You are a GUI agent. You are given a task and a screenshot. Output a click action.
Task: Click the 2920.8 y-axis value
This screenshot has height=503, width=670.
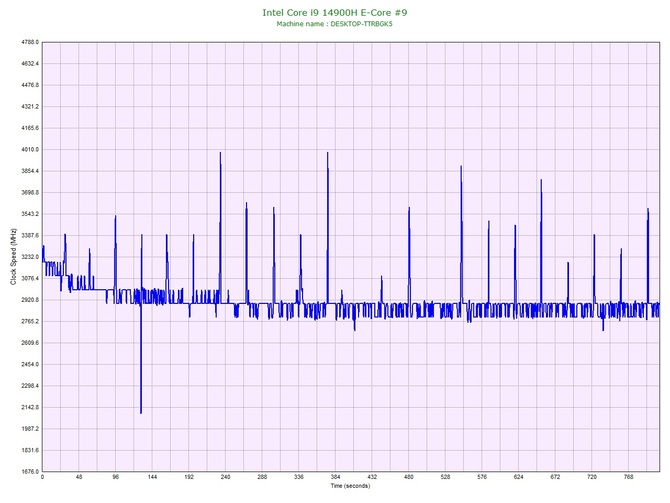(30, 300)
